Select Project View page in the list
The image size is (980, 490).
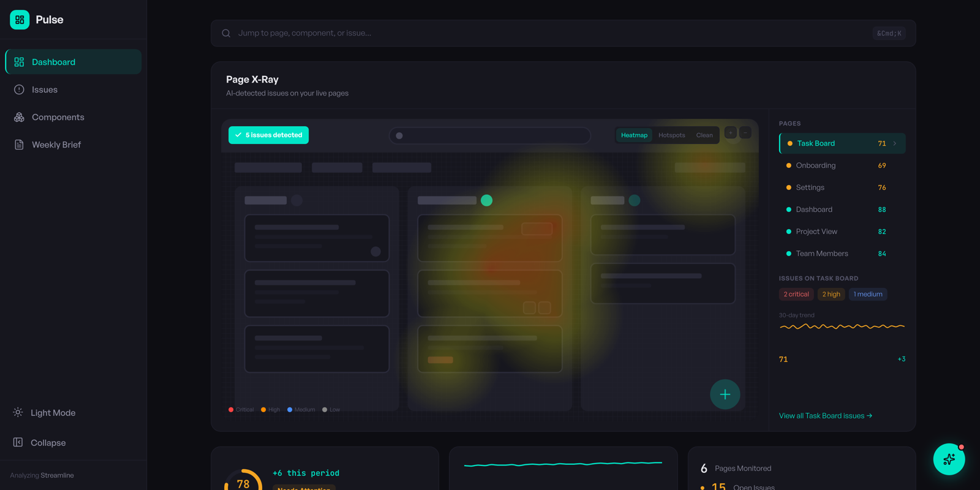[x=842, y=232]
